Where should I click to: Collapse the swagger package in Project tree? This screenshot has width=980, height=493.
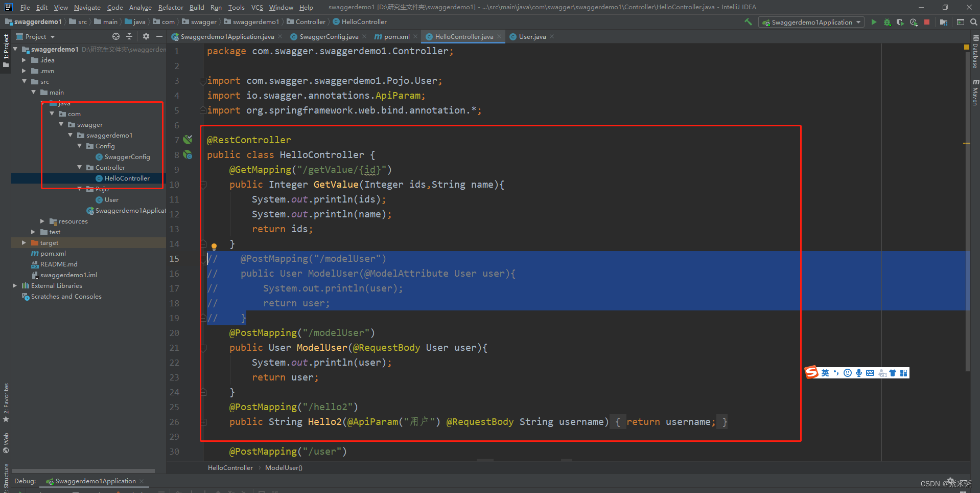[x=61, y=124]
